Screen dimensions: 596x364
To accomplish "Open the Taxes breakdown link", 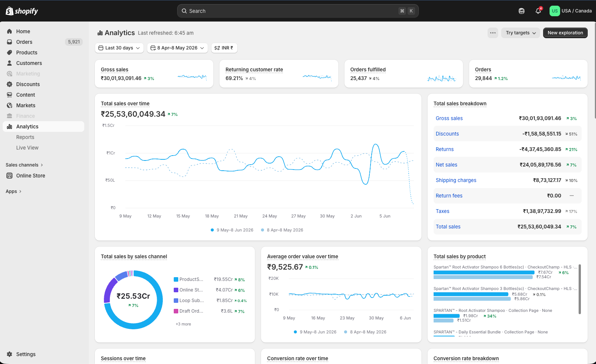I will point(442,211).
